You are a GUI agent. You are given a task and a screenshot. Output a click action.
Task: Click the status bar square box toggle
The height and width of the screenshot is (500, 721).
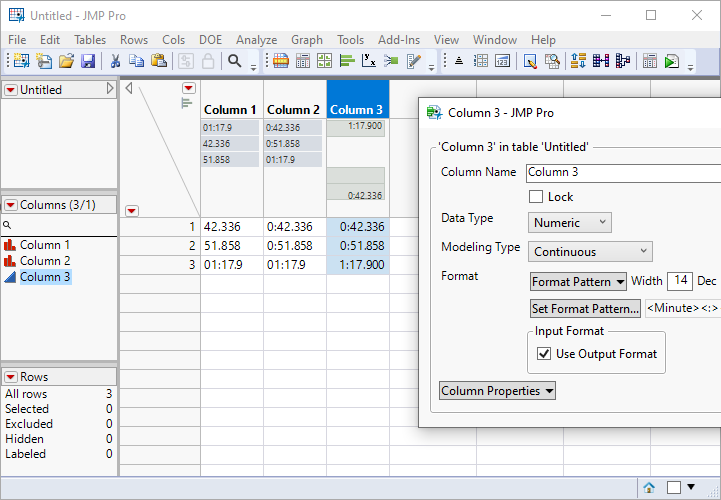pos(674,488)
